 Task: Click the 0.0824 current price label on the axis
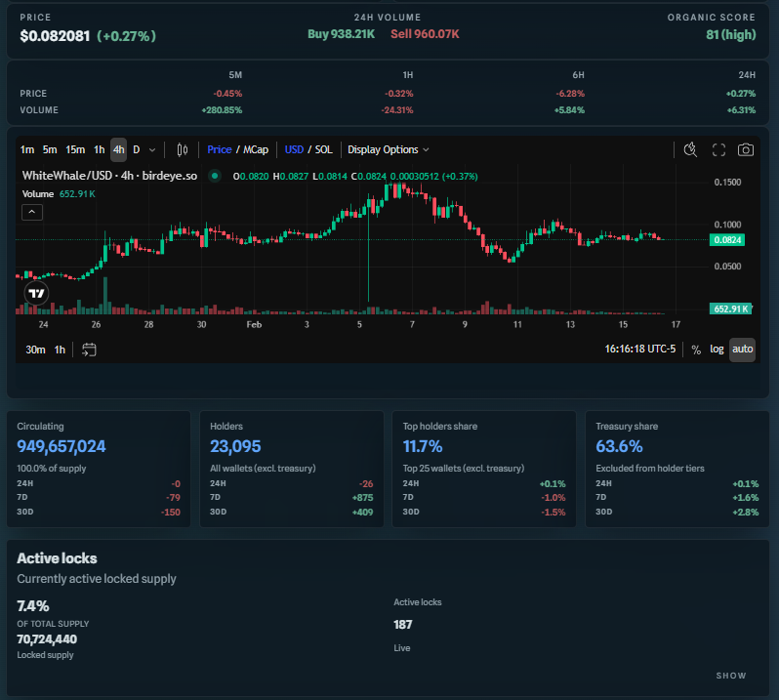click(727, 240)
